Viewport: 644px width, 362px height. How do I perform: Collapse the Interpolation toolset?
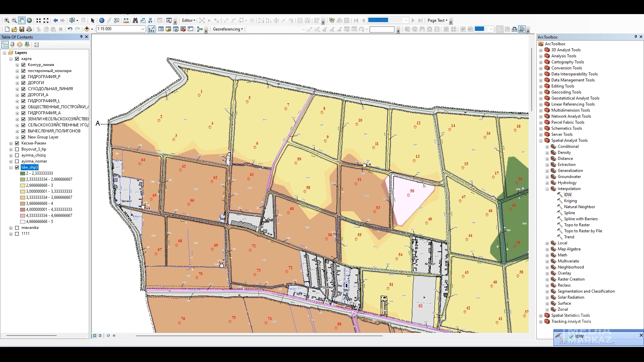point(547,189)
